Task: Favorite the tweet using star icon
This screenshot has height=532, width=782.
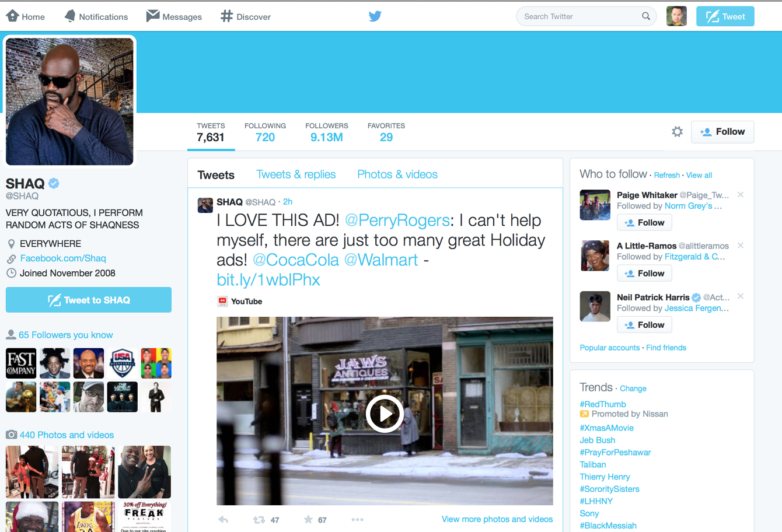Action: [308, 519]
